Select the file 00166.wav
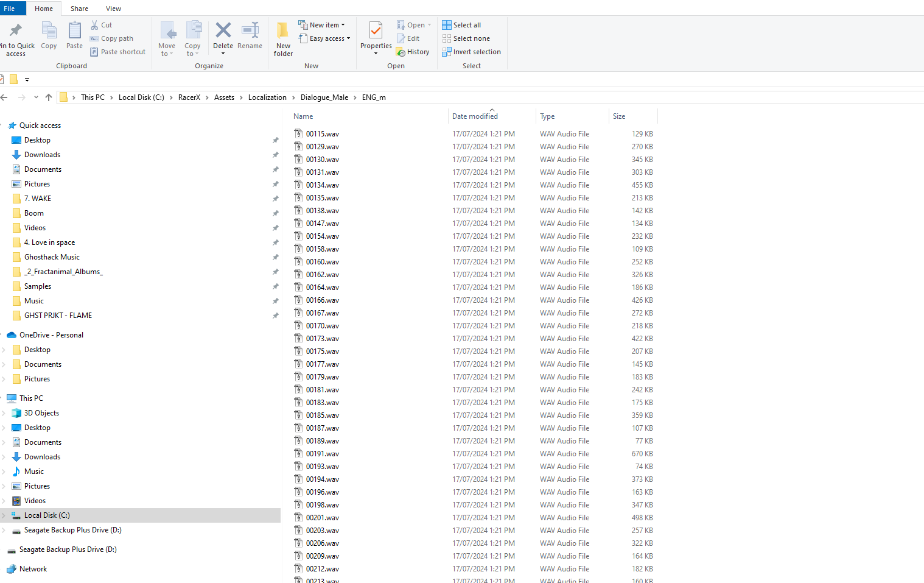Screen dimensions: 924x583 (323, 300)
